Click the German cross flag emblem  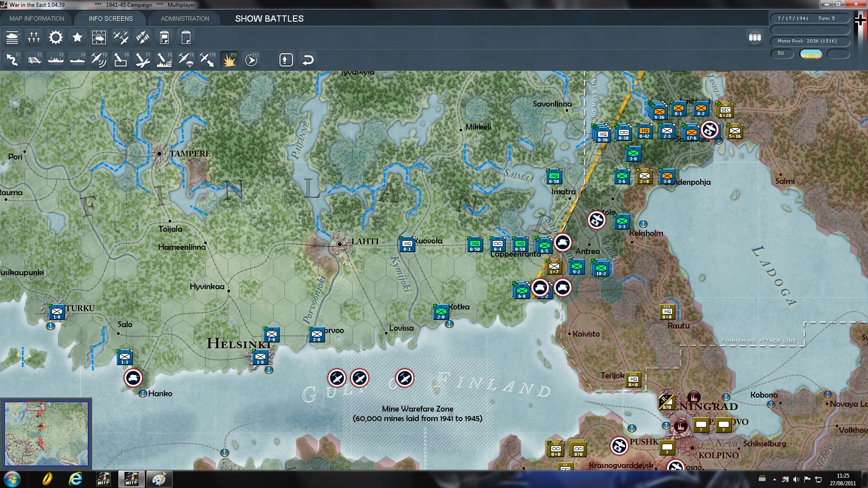[860, 20]
